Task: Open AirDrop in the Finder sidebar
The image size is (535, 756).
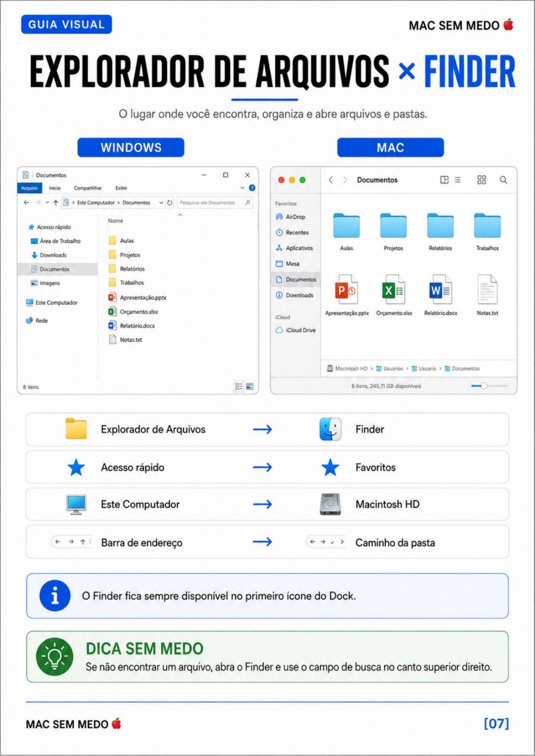Action: 291,217
